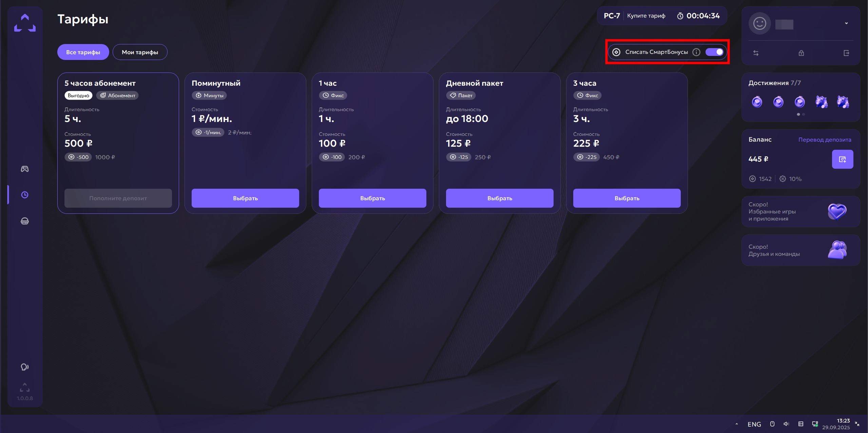
Task: Click the network icon in system tray
Action: point(815,424)
